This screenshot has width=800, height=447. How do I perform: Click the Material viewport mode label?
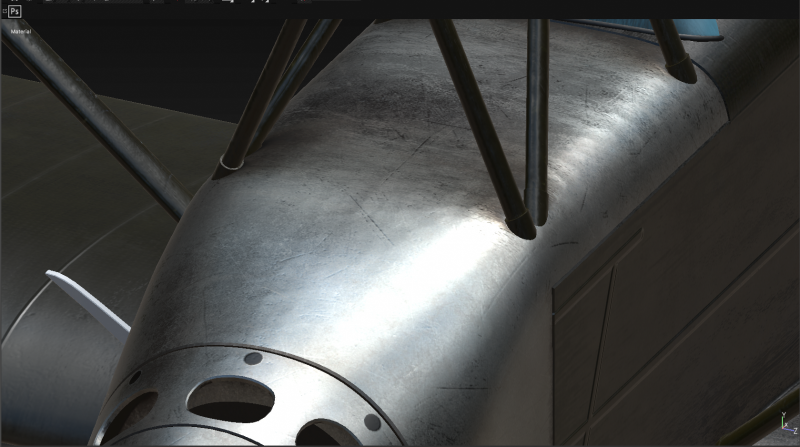click(x=21, y=32)
